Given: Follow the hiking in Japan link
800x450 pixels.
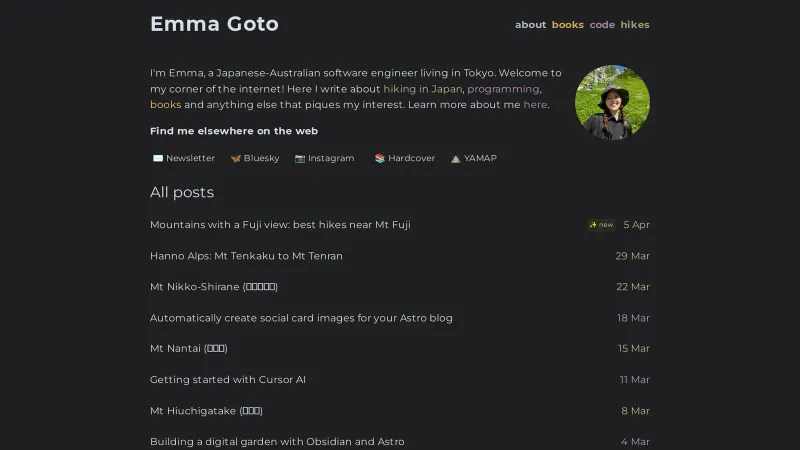Looking at the screenshot, I should (422, 89).
